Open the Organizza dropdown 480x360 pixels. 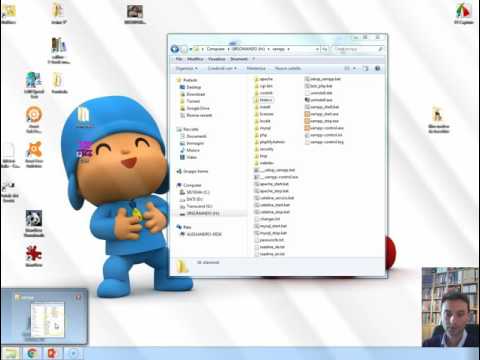pyautogui.click(x=187, y=68)
